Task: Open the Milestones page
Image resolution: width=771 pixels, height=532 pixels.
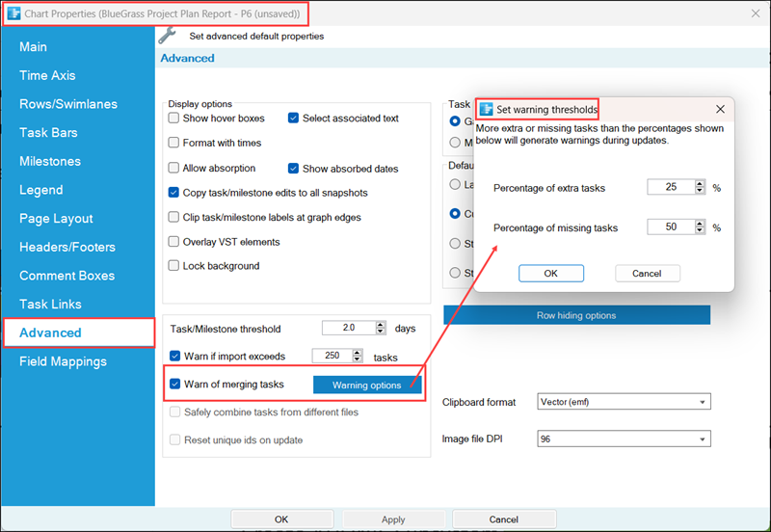Action: (x=50, y=161)
